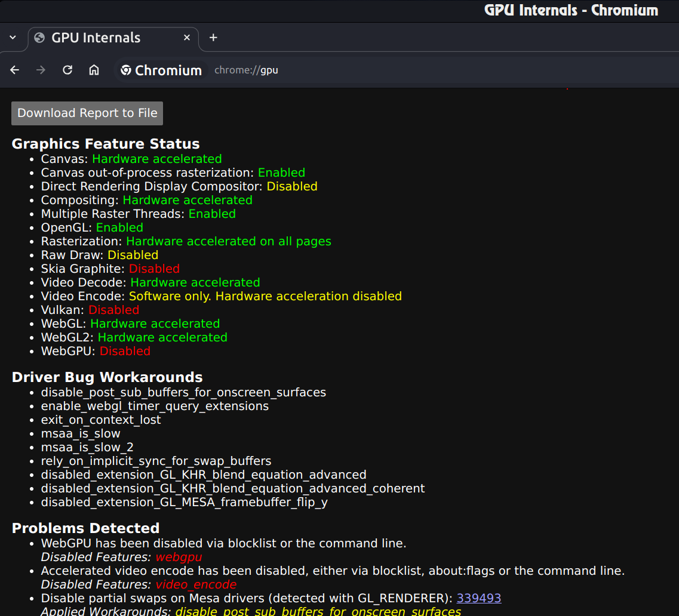The image size is (679, 616).
Task: Click Rasterization hardware accelerated on all pages
Action: [x=186, y=242]
